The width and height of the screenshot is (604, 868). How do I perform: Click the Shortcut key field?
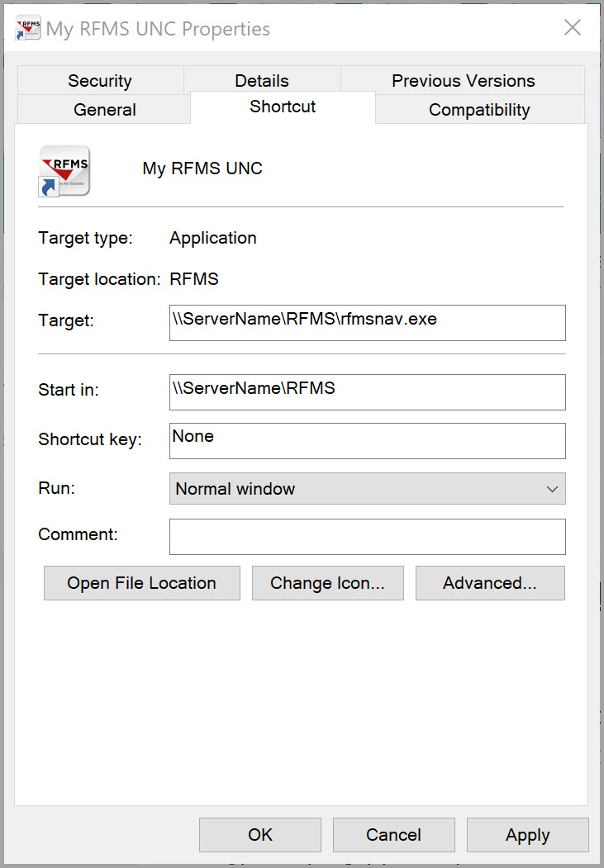coord(368,441)
